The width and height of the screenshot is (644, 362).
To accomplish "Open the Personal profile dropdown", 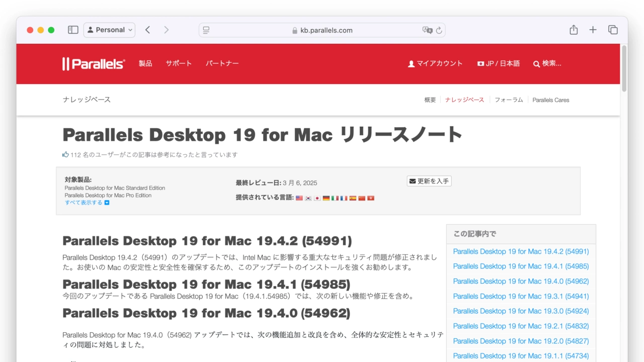I will [x=109, y=30].
